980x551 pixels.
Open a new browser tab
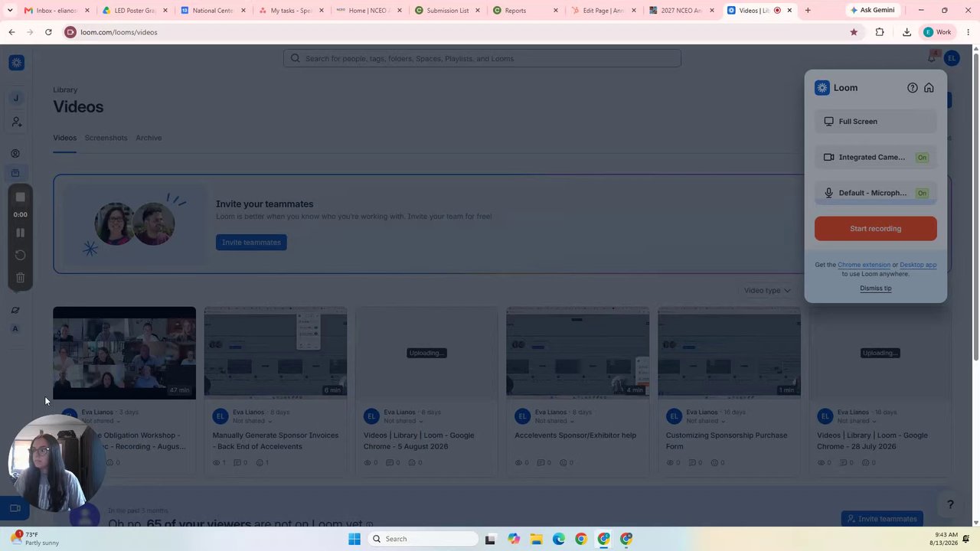(807, 10)
